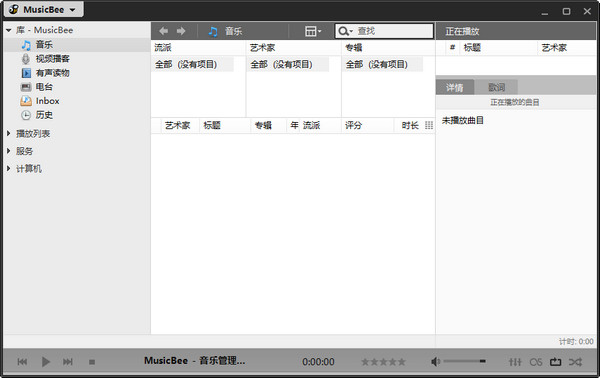Click the 查找 search field
This screenshot has height=378, width=600.
(384, 31)
